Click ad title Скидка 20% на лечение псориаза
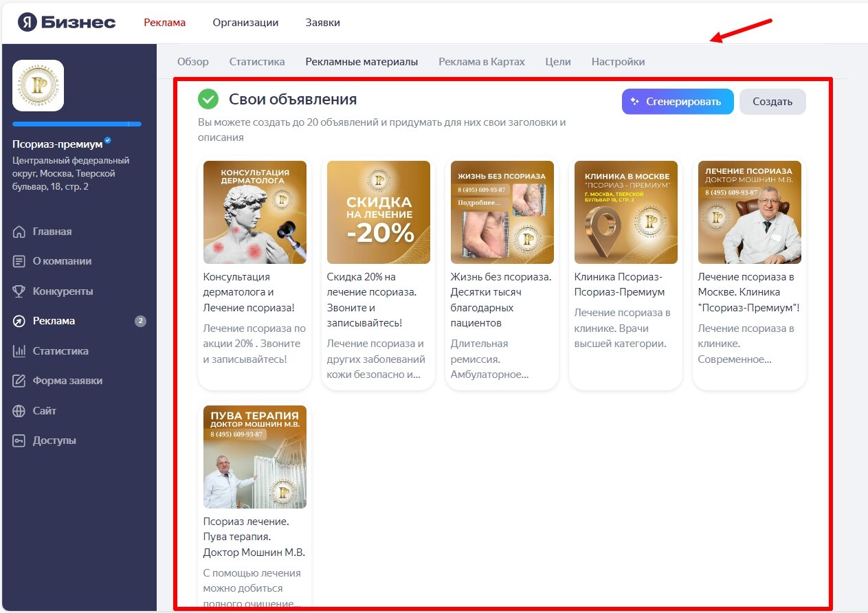868x613 pixels. [372, 300]
